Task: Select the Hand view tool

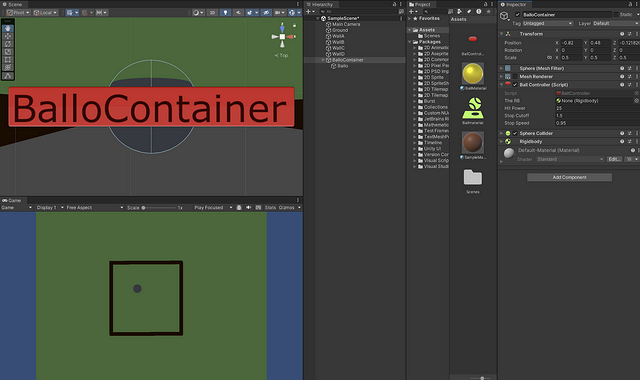Action: [x=8, y=29]
